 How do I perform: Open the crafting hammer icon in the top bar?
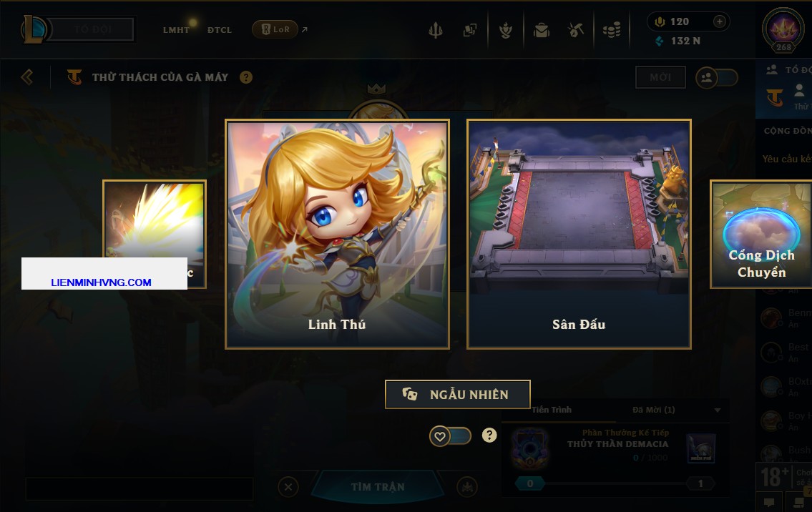(576, 30)
